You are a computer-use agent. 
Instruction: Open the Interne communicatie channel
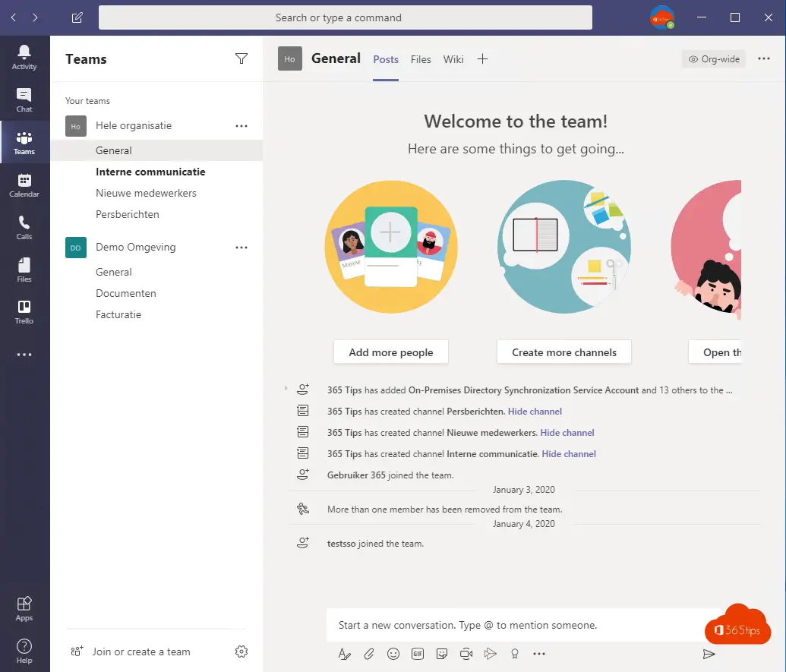156,172
